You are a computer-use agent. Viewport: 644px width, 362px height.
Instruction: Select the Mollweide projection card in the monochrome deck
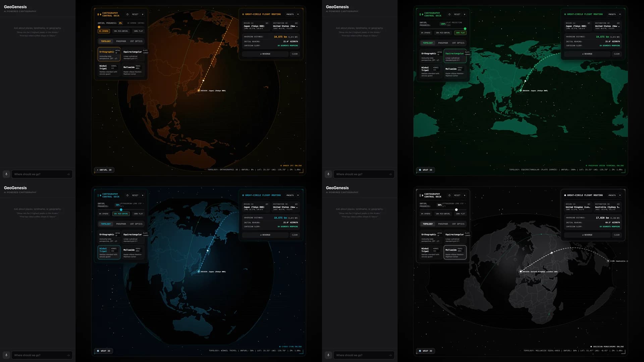click(455, 252)
